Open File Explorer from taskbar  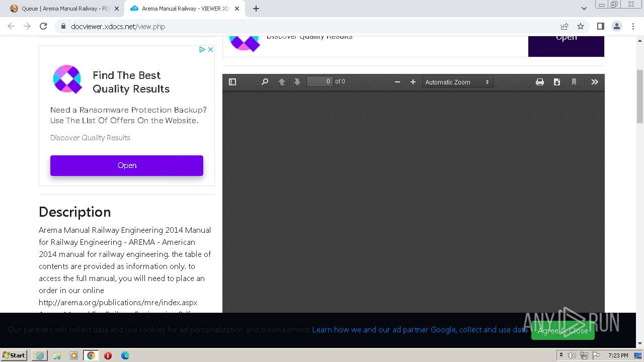(57, 355)
